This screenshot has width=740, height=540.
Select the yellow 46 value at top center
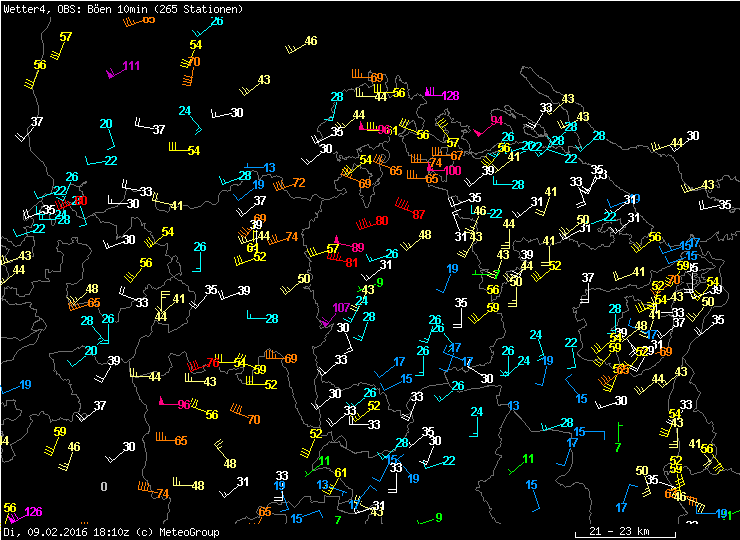coord(311,41)
